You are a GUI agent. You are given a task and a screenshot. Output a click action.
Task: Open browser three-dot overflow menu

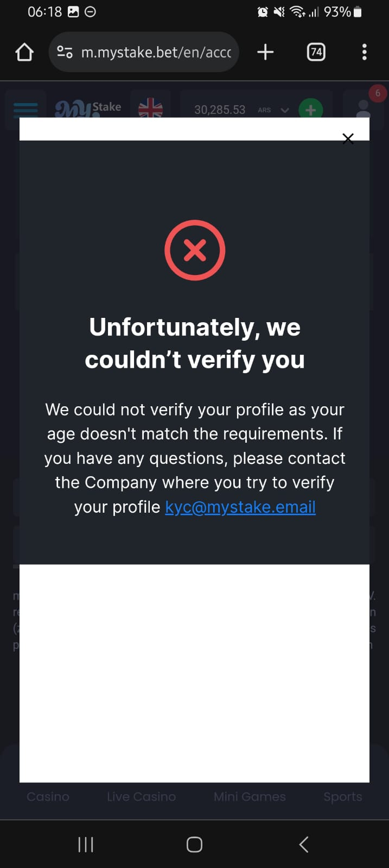364,52
